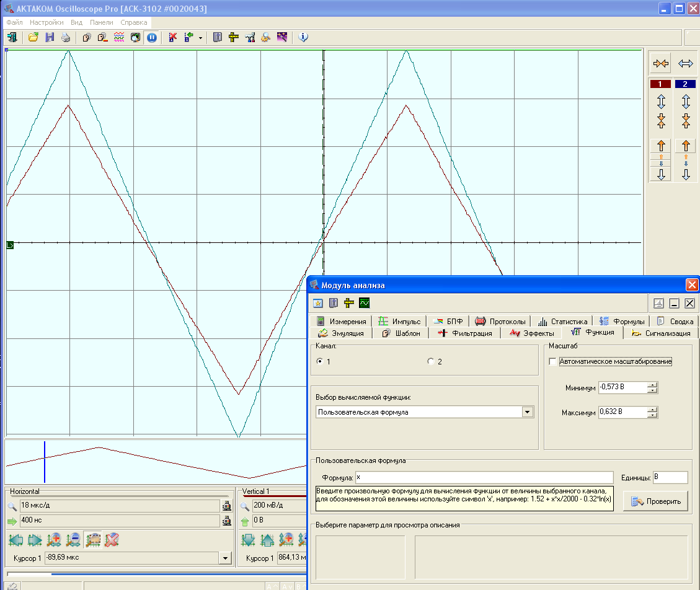Screen dimensions: 700x590
Task: Open the Пользовательская формула function dropdown
Action: (x=527, y=412)
